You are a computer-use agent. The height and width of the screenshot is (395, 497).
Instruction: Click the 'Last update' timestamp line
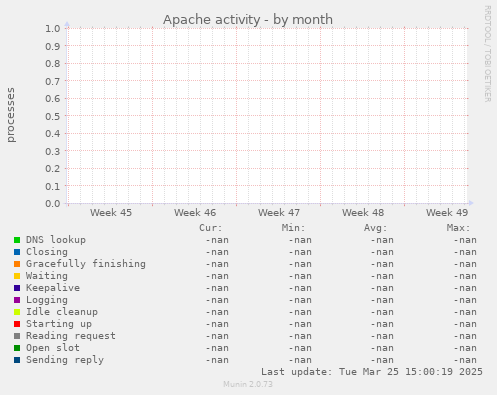372,372
